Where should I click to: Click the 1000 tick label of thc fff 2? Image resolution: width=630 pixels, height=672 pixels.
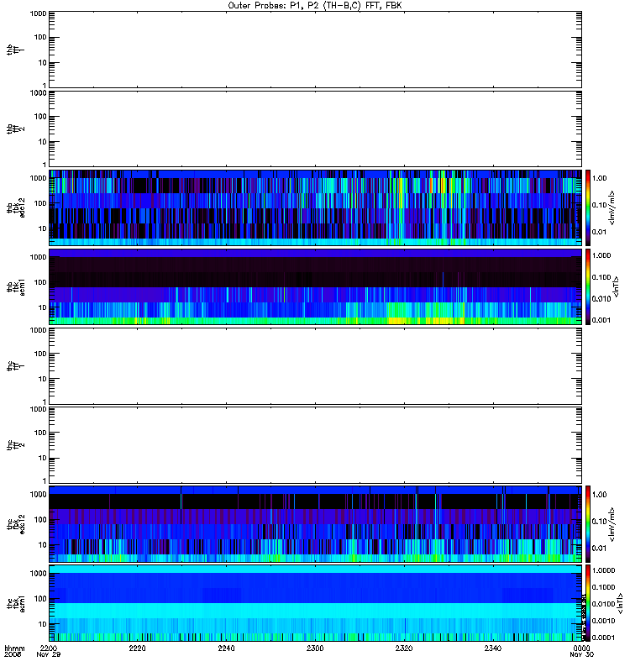pyautogui.click(x=38, y=409)
